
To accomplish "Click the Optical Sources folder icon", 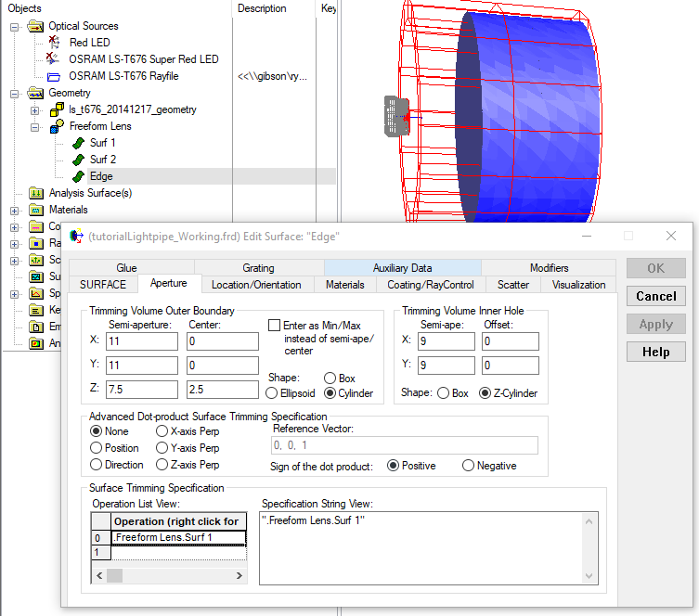I will coord(36,26).
